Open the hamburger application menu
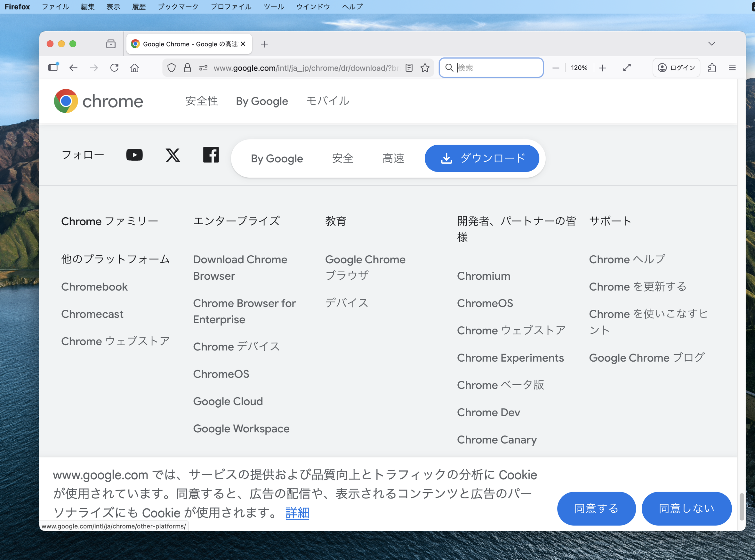This screenshot has width=755, height=560. pyautogui.click(x=732, y=68)
